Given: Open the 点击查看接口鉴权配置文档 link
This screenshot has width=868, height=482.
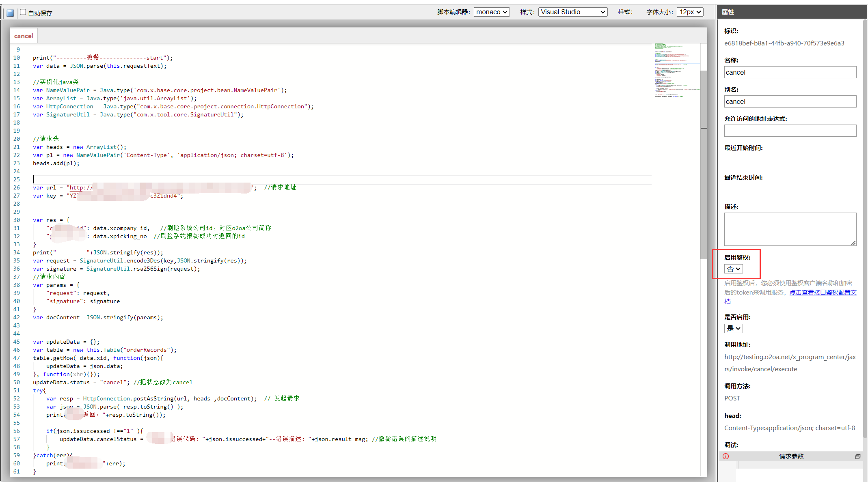Looking at the screenshot, I should click(x=823, y=292).
